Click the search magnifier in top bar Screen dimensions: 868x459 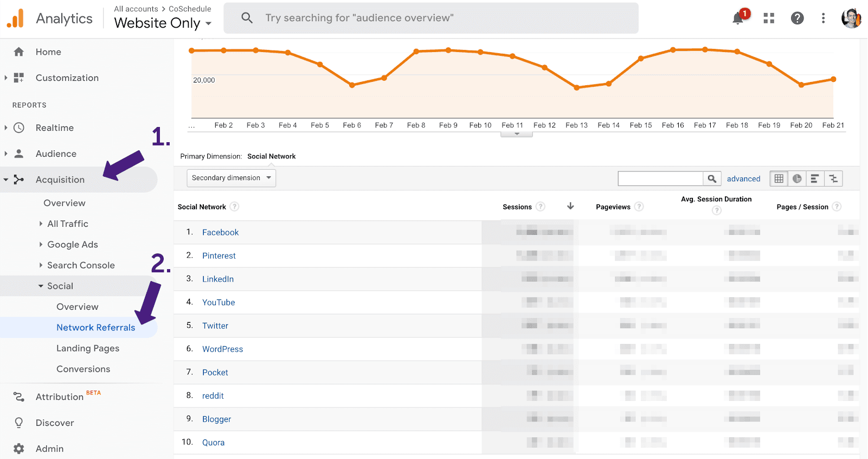pyautogui.click(x=247, y=18)
